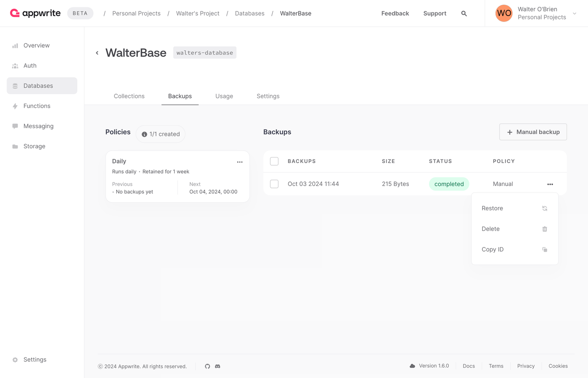The height and width of the screenshot is (378, 588).
Task: Open search with the magnifier icon
Action: pos(464,14)
